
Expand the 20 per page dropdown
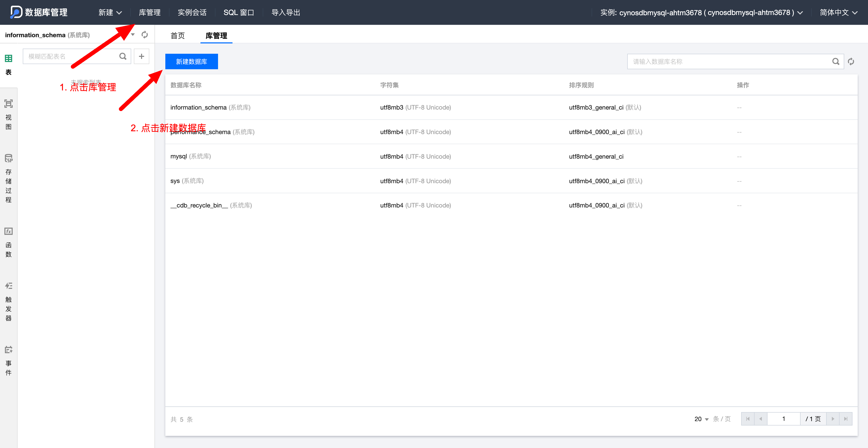pos(702,419)
